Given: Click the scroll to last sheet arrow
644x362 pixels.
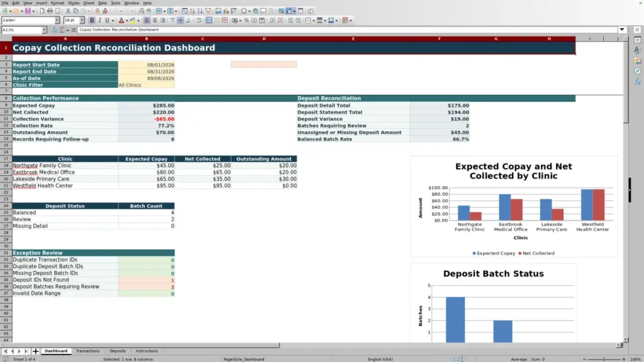Looking at the screenshot, I should coord(26,351).
